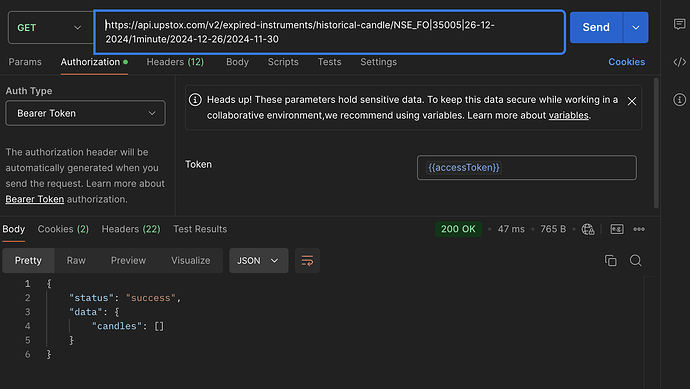
Task: Follow the variables link in the banner
Action: point(568,115)
